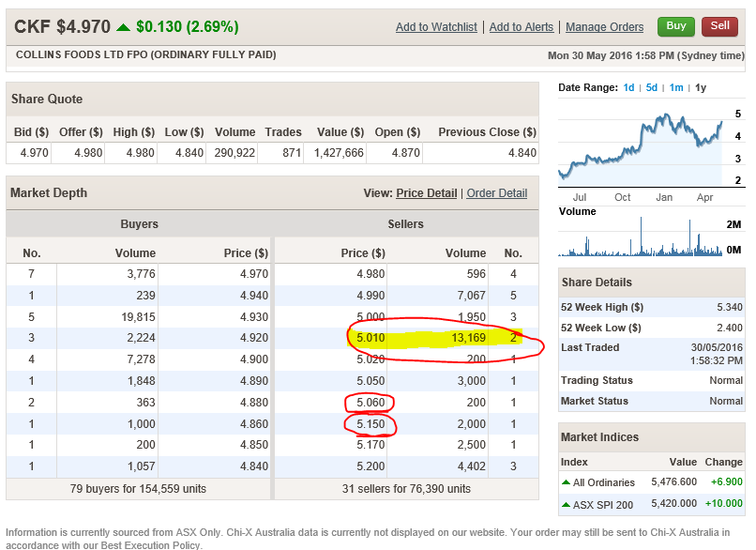Click the buyer volume 1,848
The height and width of the screenshot is (550, 756).
click(x=141, y=381)
